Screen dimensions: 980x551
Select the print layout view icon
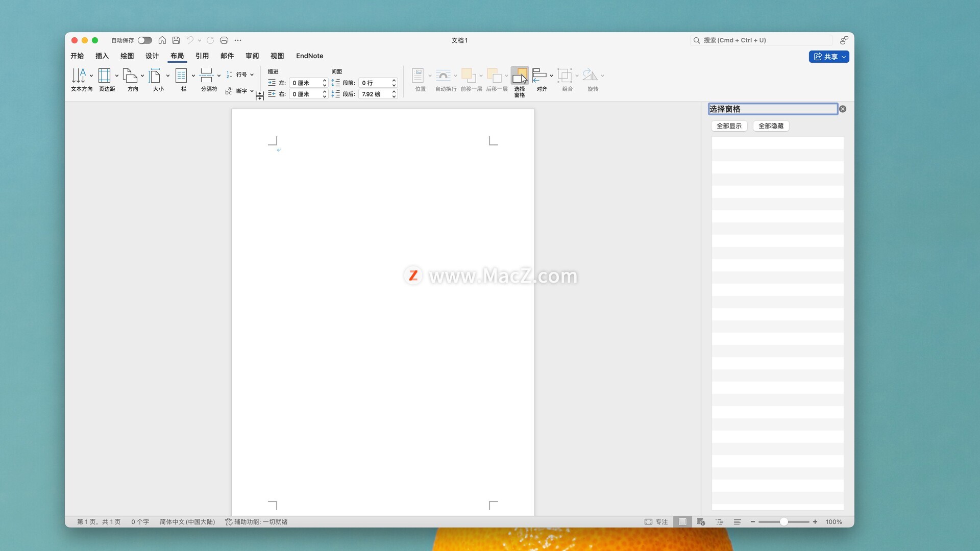(x=682, y=522)
